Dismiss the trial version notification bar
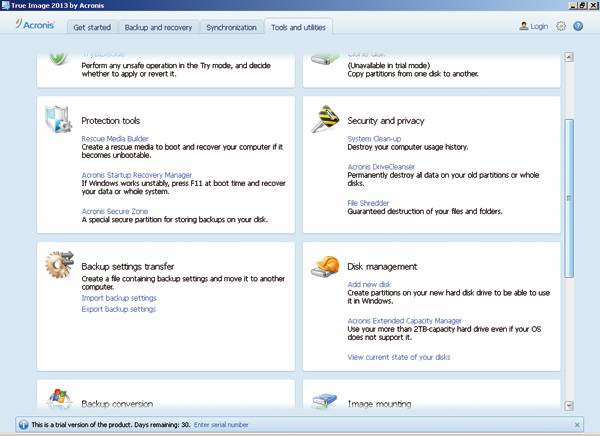Screen dimensions: 600x436 pos(577,425)
